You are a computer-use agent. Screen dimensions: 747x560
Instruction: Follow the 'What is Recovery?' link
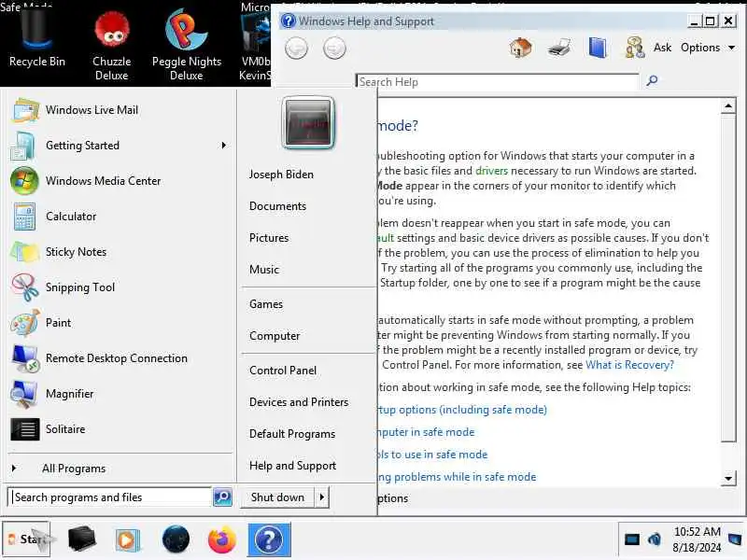point(629,365)
